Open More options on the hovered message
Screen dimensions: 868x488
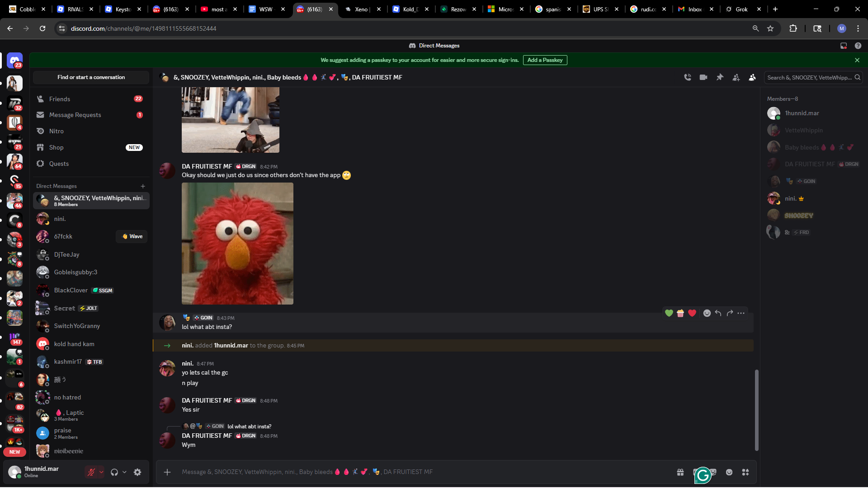click(741, 313)
